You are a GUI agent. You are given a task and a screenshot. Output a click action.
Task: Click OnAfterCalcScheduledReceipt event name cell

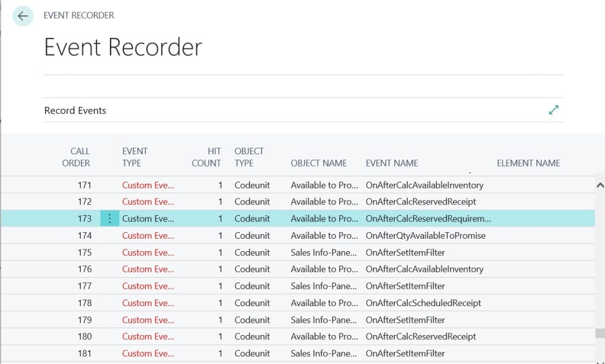coord(423,303)
